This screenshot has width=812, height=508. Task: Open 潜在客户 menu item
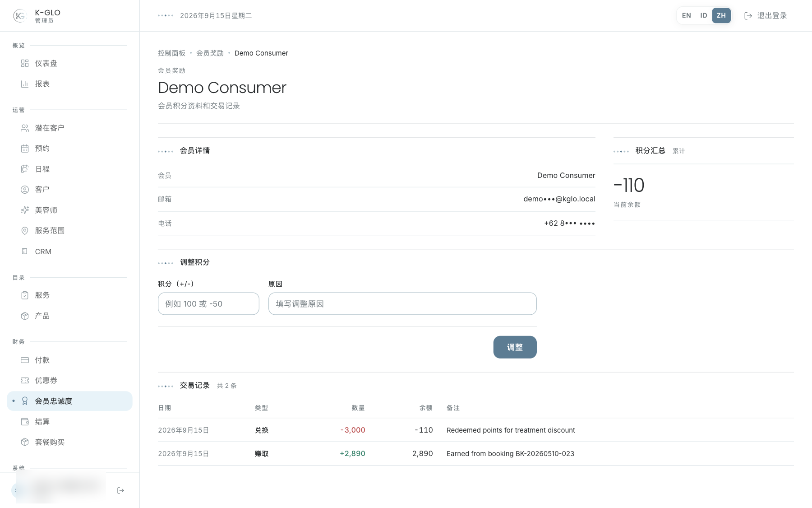tap(69, 128)
